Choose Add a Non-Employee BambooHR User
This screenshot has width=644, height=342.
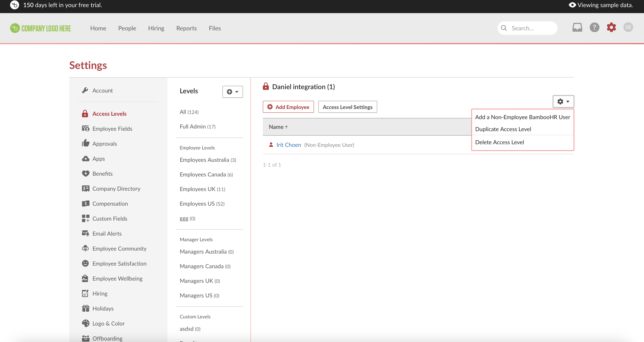pyautogui.click(x=523, y=117)
